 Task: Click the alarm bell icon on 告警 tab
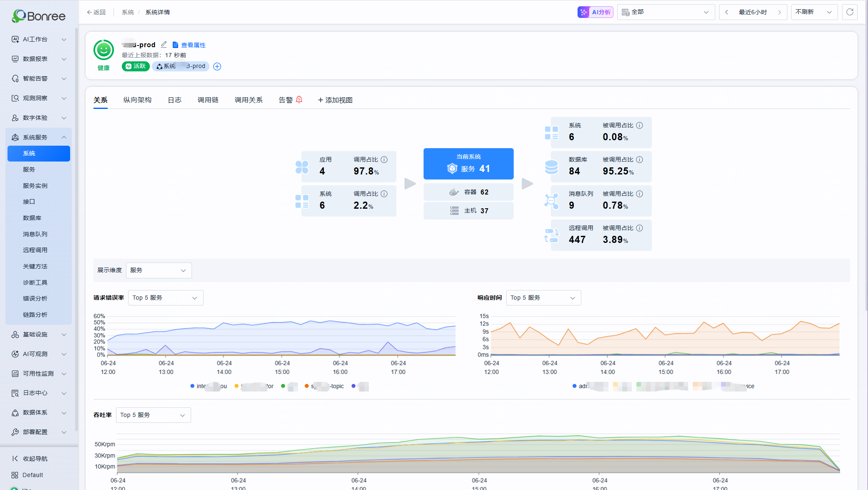(299, 100)
